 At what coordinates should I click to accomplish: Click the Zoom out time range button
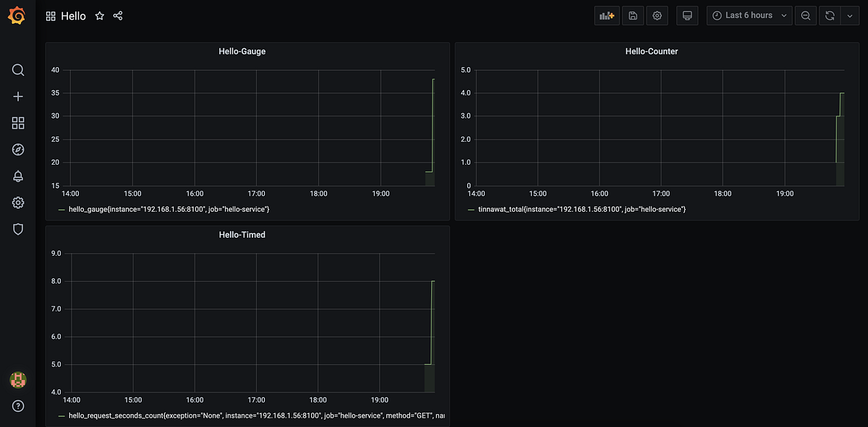click(805, 15)
